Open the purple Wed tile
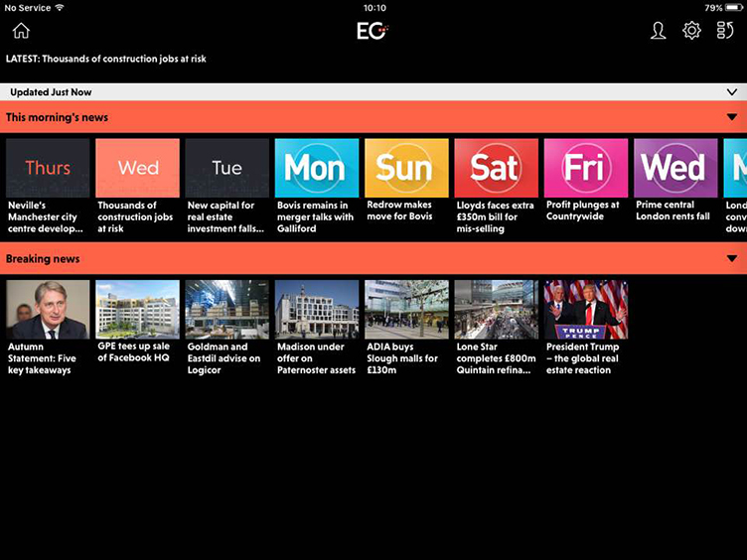 675,168
